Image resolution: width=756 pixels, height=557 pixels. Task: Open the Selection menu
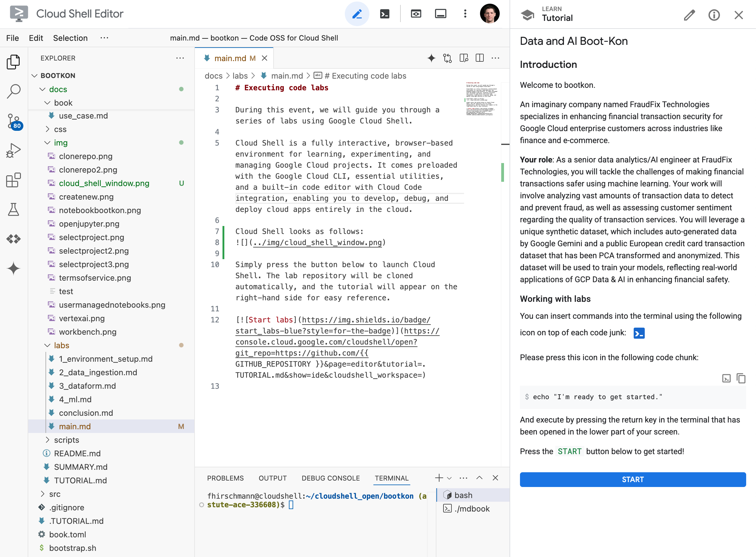pos(70,38)
